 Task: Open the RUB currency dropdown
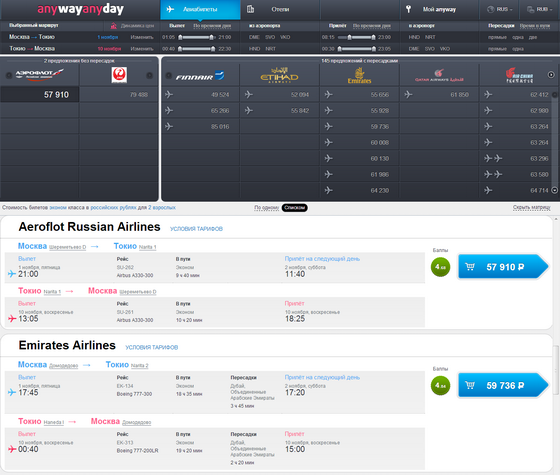[540, 9]
